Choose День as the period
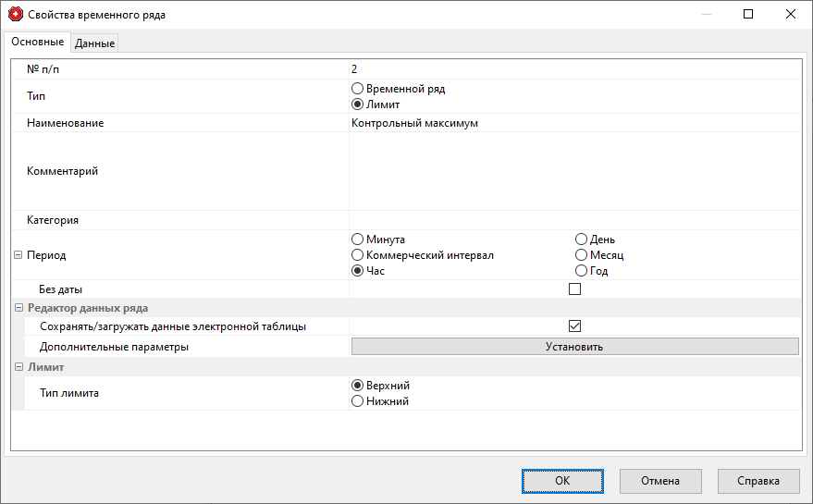Screen dimensions: 813x504 coord(582,240)
